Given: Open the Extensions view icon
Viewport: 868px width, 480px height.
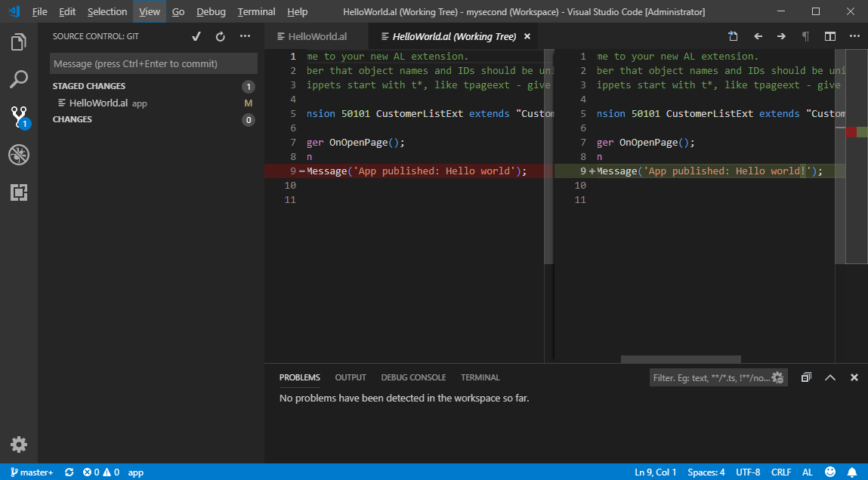Looking at the screenshot, I should (x=19, y=193).
